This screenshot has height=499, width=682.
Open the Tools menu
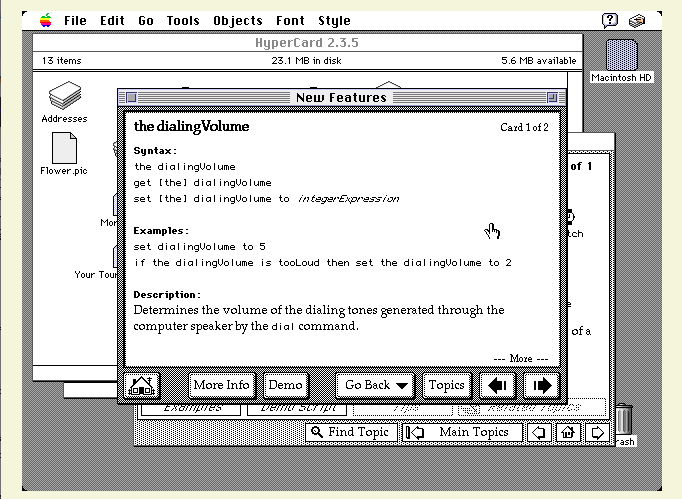point(183,20)
